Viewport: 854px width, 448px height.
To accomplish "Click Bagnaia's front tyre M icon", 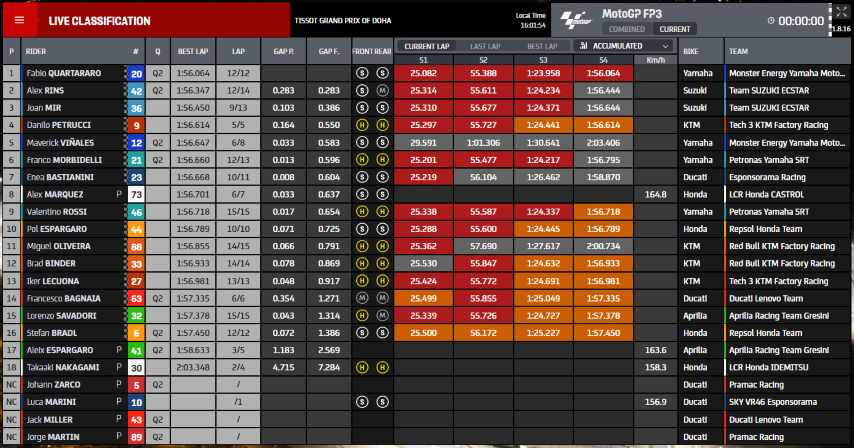I will click(x=362, y=298).
